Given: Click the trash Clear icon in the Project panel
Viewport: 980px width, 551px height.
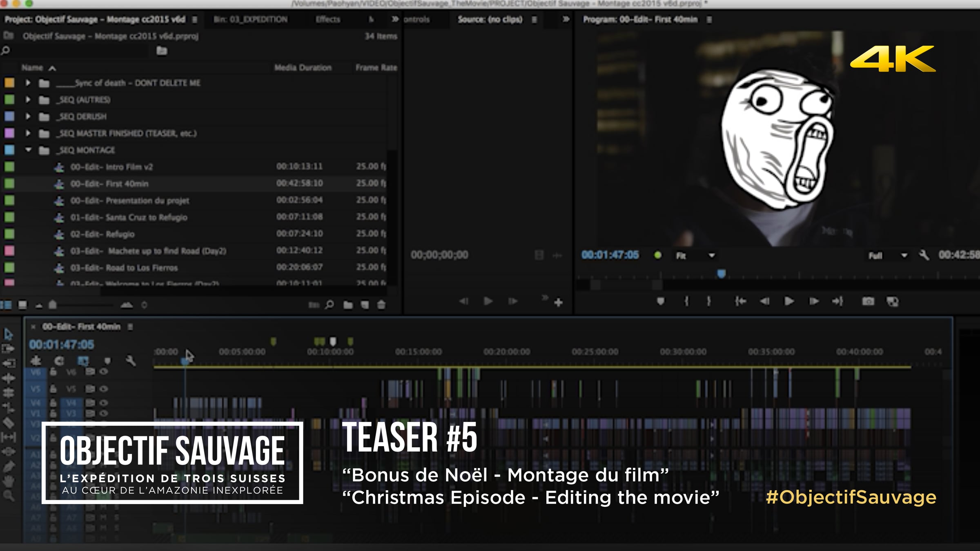Looking at the screenshot, I should click(x=381, y=305).
